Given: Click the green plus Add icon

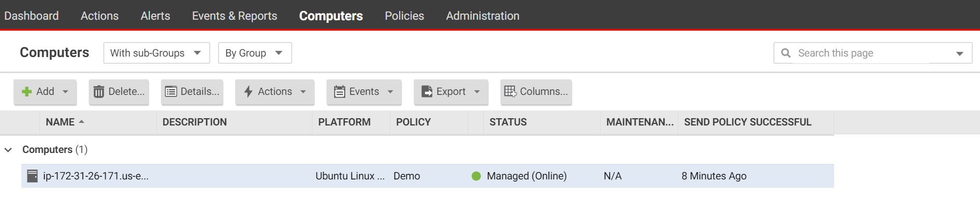Looking at the screenshot, I should click(x=26, y=92).
